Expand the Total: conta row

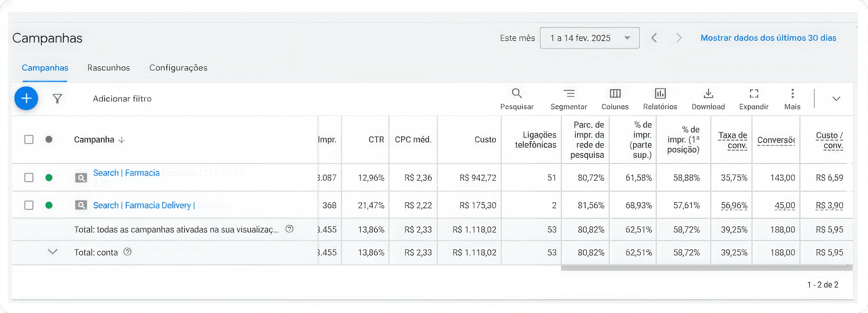52,252
